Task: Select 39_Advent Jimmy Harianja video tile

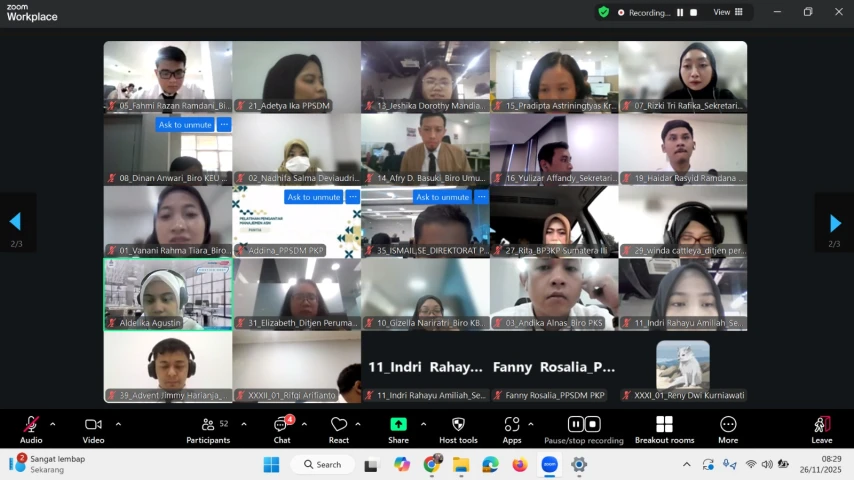Action: 168,367
